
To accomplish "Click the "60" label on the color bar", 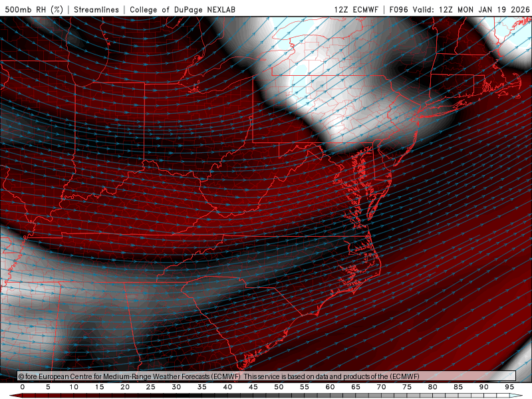I will 330,387.
